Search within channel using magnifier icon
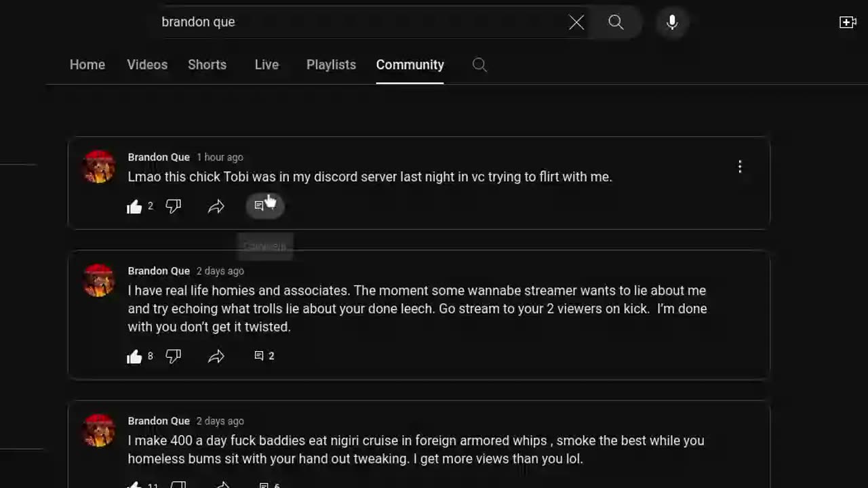Viewport: 868px width, 488px height. click(479, 65)
